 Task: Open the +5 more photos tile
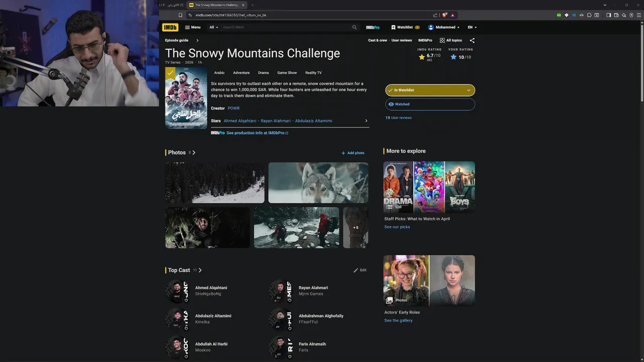[x=356, y=227]
